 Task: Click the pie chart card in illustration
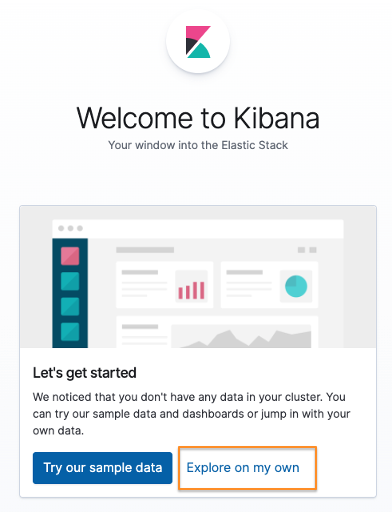click(269, 285)
